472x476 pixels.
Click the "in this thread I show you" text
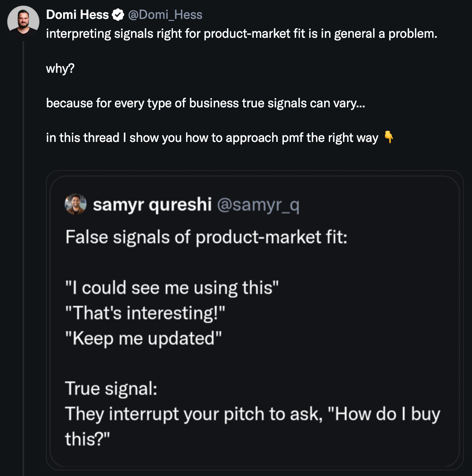click(x=212, y=138)
